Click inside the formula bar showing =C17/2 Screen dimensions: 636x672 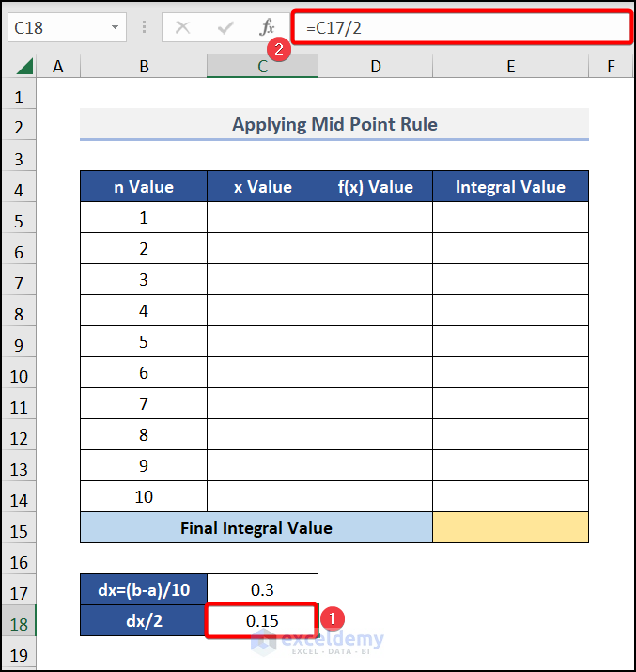pos(462,27)
